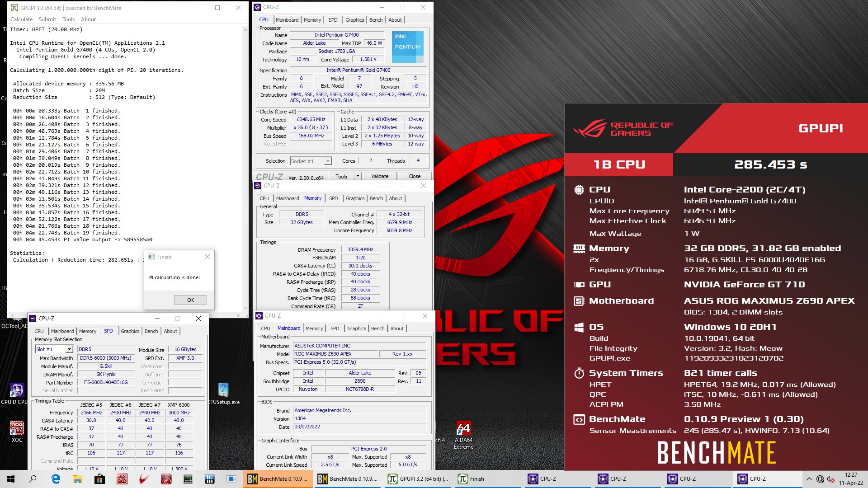Close the Finish dialog with X

tap(208, 257)
